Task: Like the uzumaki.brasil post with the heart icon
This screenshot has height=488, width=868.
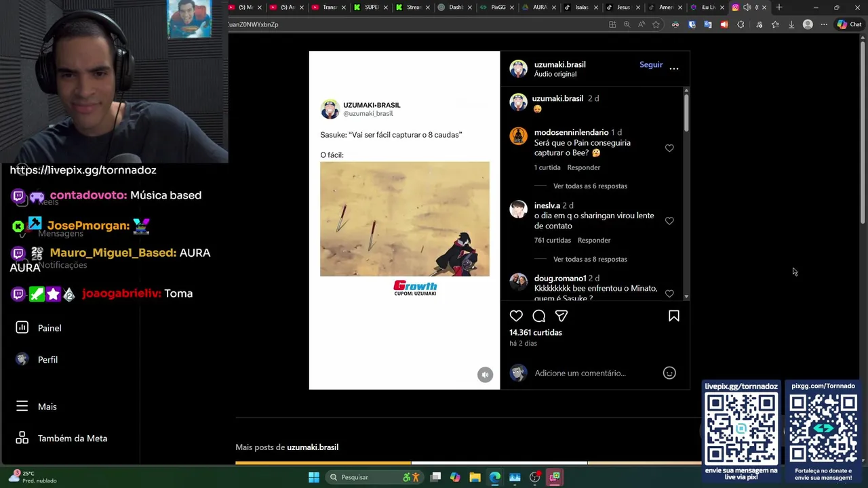Action: pyautogui.click(x=516, y=316)
